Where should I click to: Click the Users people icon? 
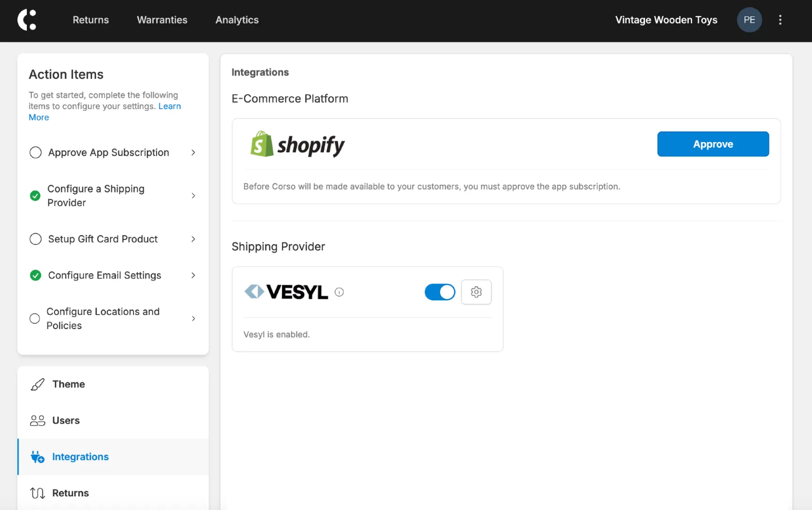pyautogui.click(x=38, y=420)
